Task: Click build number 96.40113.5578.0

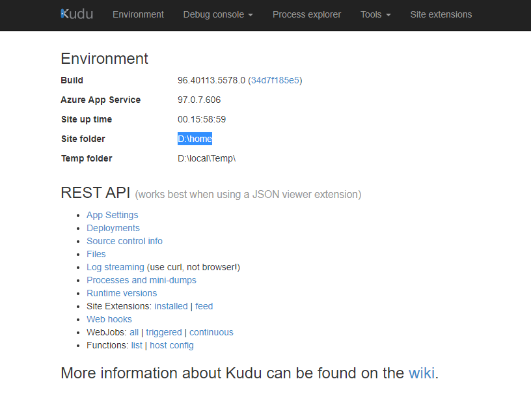Action: tap(211, 80)
